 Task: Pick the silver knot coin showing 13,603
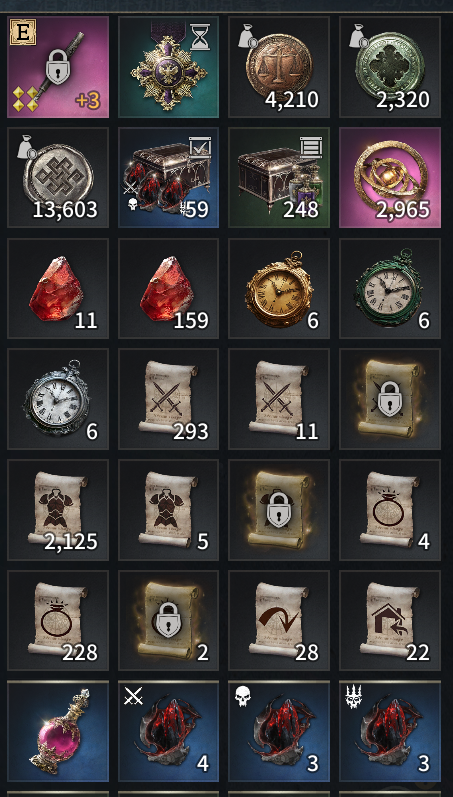click(58, 177)
